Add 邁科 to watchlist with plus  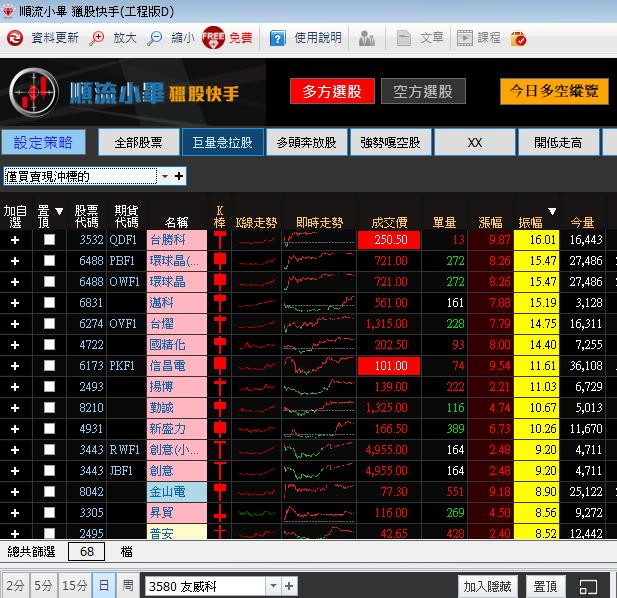click(15, 303)
